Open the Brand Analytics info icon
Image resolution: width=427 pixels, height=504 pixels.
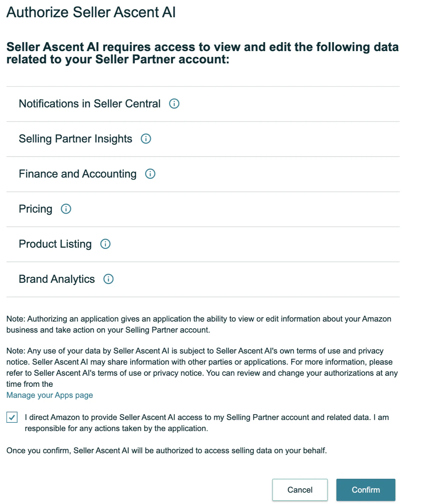[x=108, y=279]
